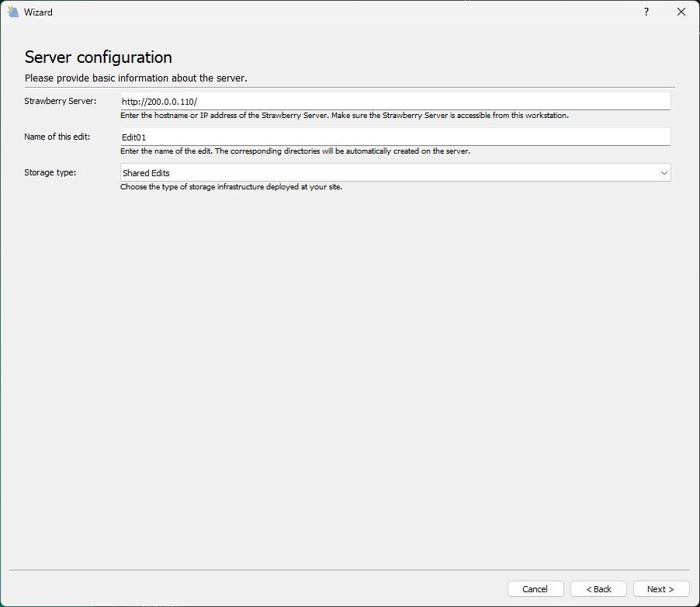Click the "Storage type:" label
Screen dimensions: 700x607
click(50, 172)
